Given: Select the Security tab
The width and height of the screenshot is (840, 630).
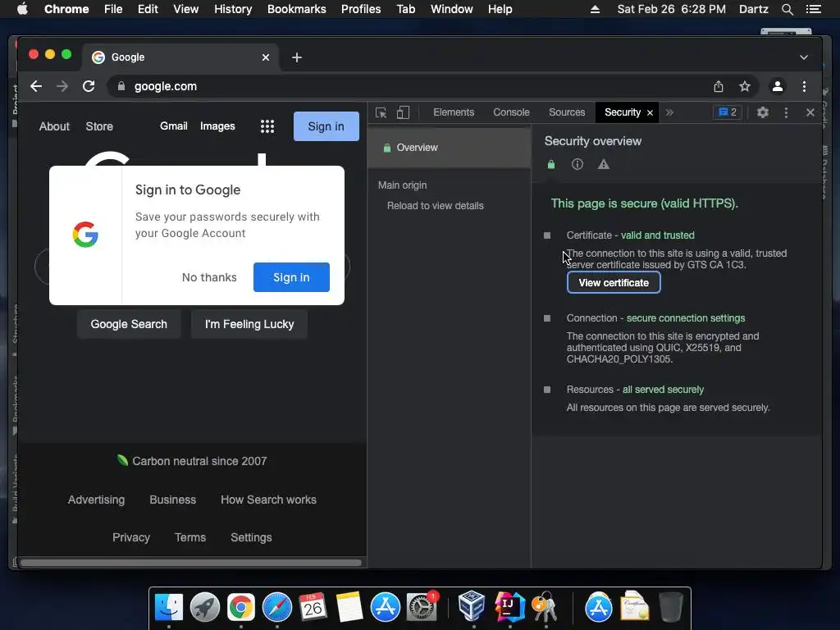Looking at the screenshot, I should (x=623, y=112).
